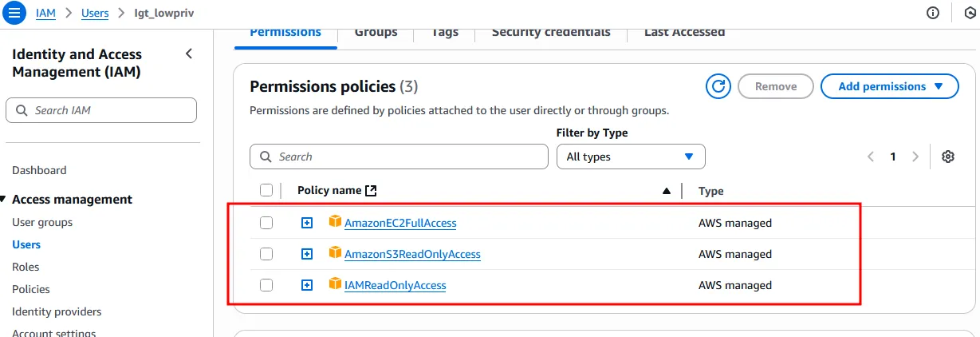Click the external link icon beside Policy name

click(x=371, y=191)
